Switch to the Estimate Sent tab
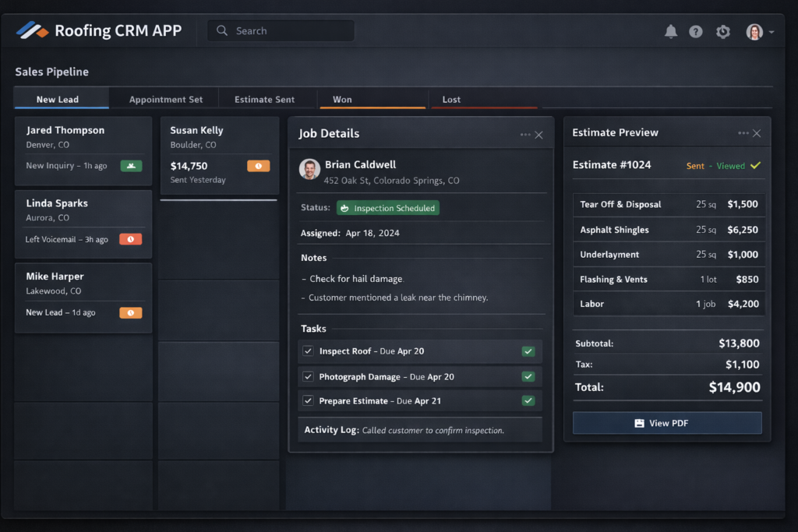 point(264,100)
